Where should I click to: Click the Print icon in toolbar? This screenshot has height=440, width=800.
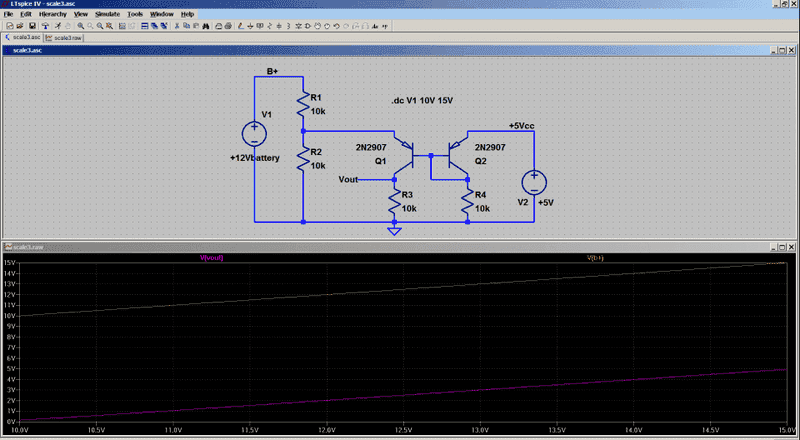tap(218, 26)
